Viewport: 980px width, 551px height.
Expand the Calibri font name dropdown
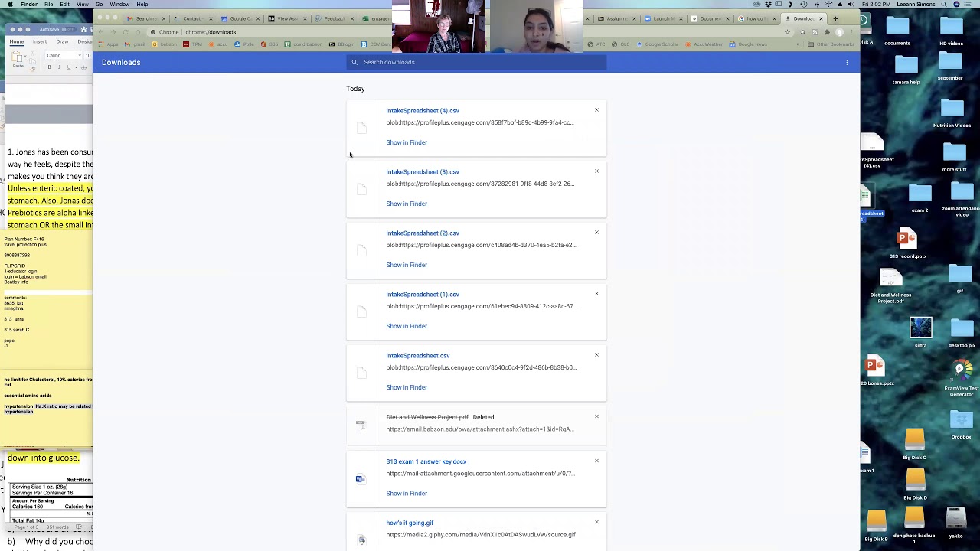click(79, 55)
